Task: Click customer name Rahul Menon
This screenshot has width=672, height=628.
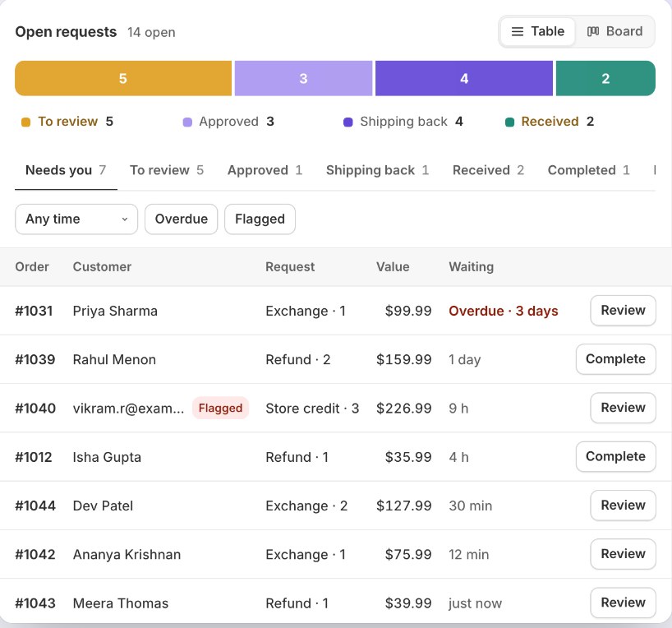Action: [x=114, y=359]
